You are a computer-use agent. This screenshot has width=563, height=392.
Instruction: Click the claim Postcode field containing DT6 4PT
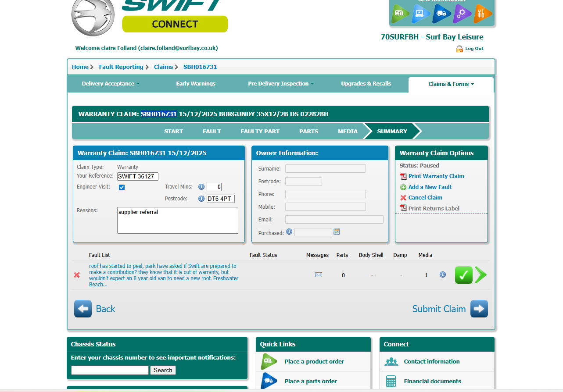click(x=221, y=199)
